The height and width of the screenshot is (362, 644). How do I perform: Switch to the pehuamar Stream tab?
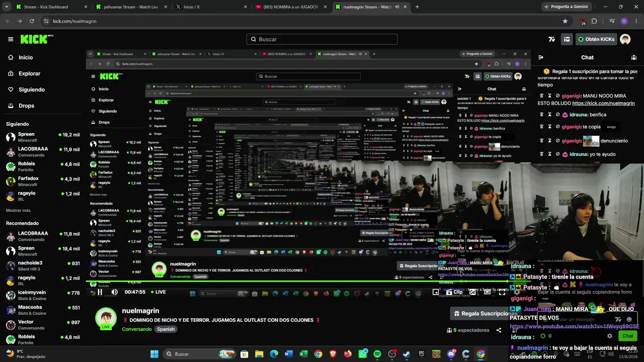[x=131, y=7]
